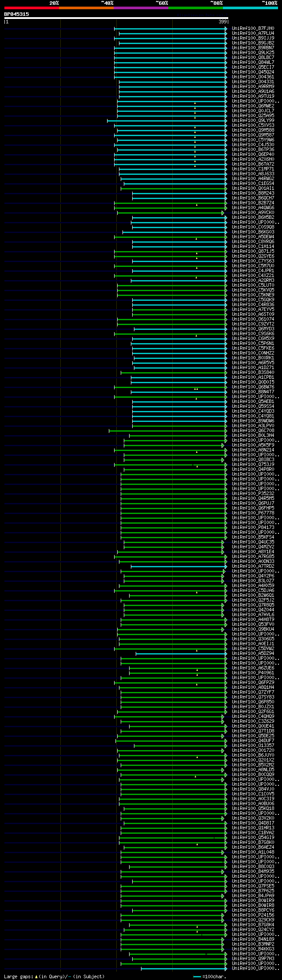Select the UniRef100_Q6C708 label
This screenshot has height=980, width=282.
(253, 430)
